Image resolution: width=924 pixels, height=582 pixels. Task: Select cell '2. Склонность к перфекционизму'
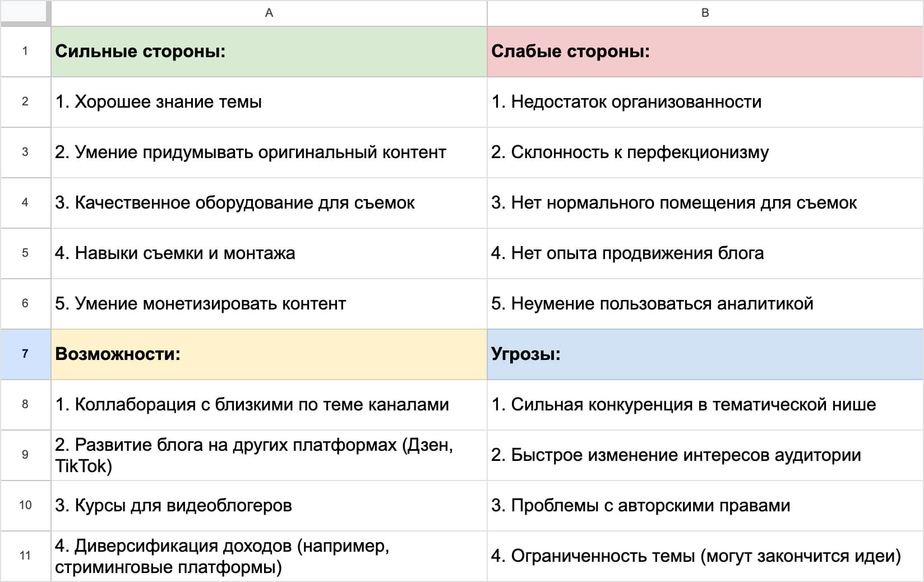tap(705, 153)
